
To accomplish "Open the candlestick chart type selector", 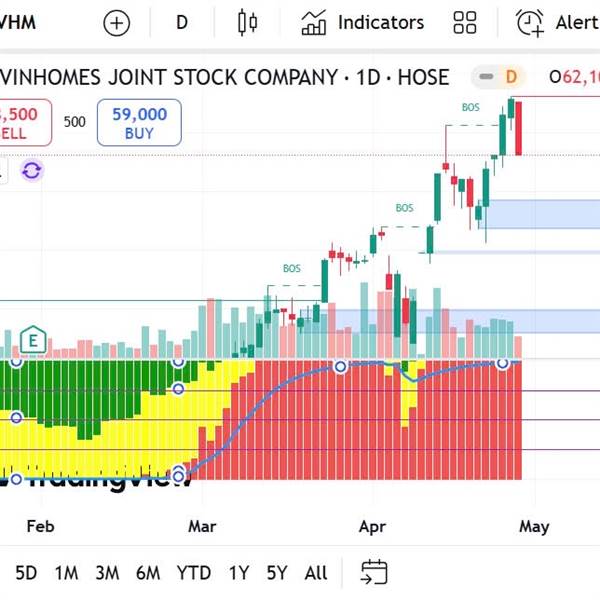I will [x=247, y=23].
